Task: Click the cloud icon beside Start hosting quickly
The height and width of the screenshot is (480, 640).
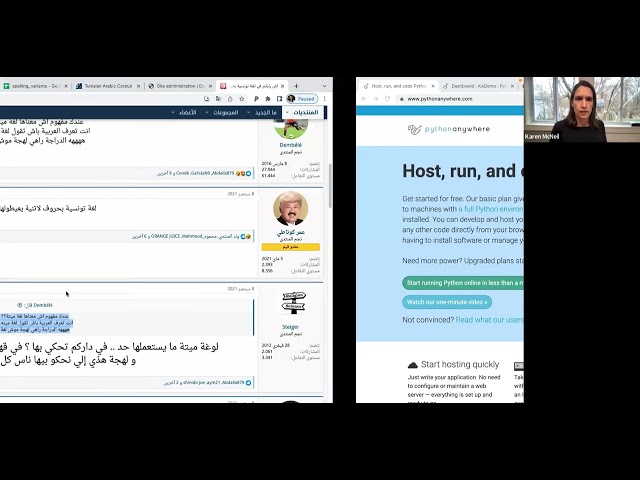Action: click(413, 365)
